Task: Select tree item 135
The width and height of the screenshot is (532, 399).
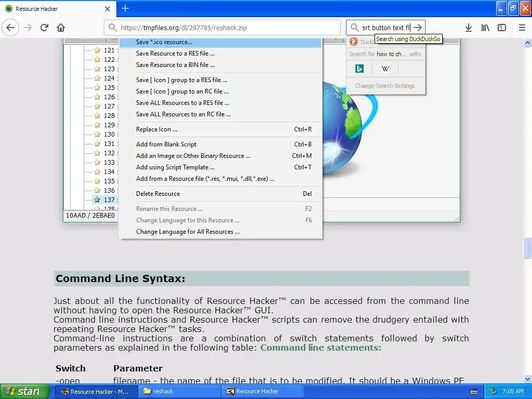Action: click(x=109, y=181)
